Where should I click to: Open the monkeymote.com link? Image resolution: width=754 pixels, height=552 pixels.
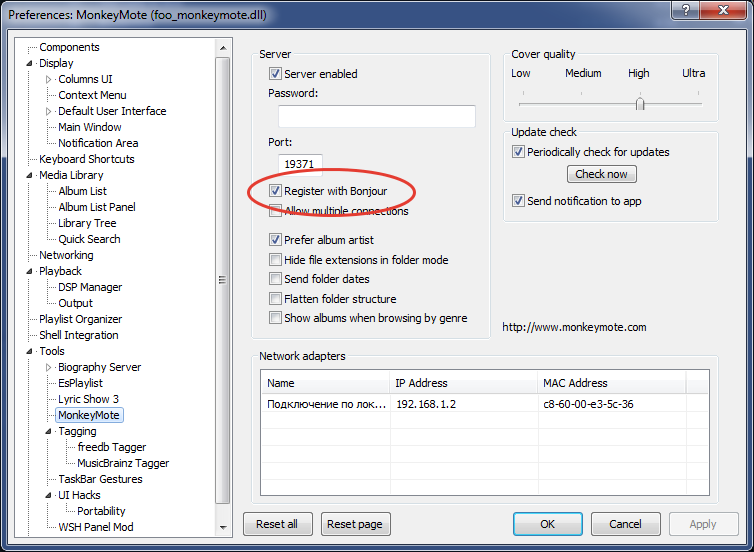click(x=574, y=327)
